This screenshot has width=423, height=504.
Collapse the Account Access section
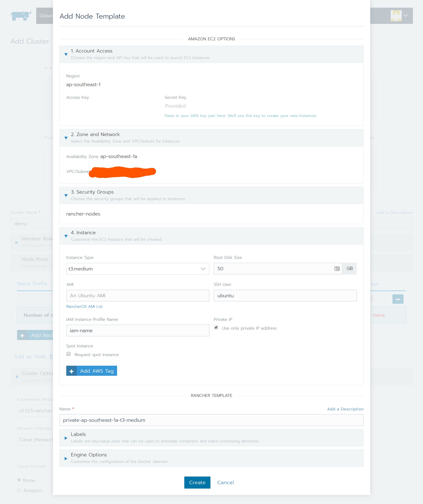(66, 54)
